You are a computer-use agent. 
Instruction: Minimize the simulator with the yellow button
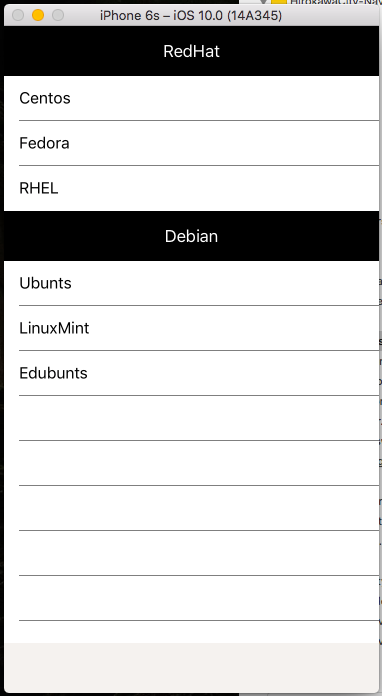click(38, 15)
